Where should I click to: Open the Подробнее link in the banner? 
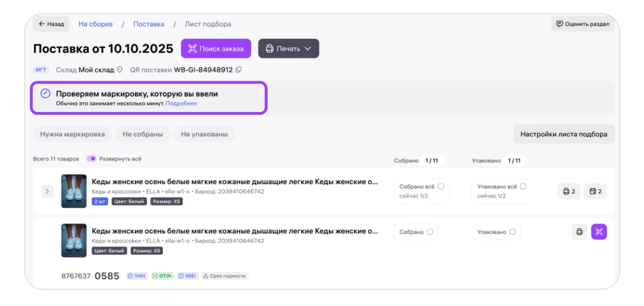tap(181, 104)
